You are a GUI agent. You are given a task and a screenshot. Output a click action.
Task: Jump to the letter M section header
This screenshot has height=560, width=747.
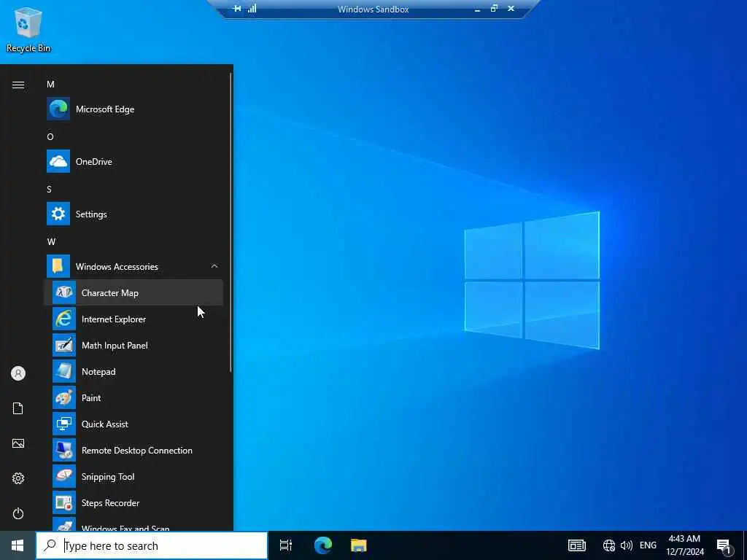point(50,85)
